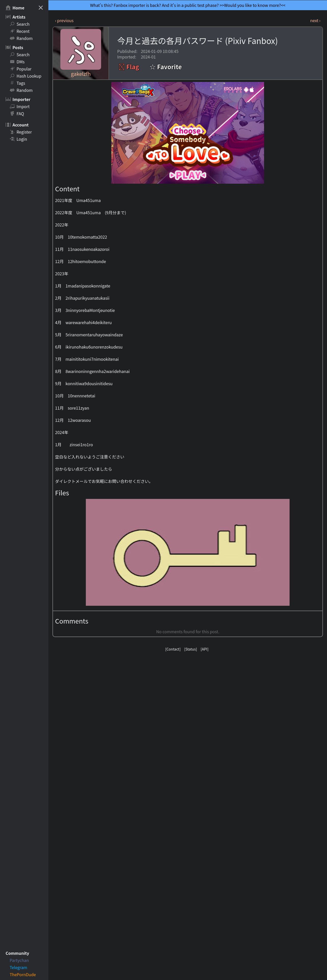Click the red flag icon

(122, 67)
